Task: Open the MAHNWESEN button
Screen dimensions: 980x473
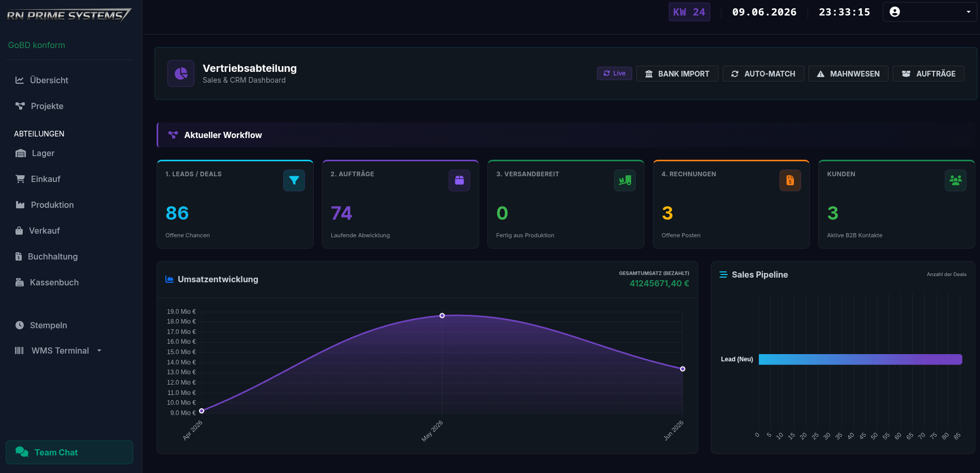Action: pyautogui.click(x=848, y=73)
